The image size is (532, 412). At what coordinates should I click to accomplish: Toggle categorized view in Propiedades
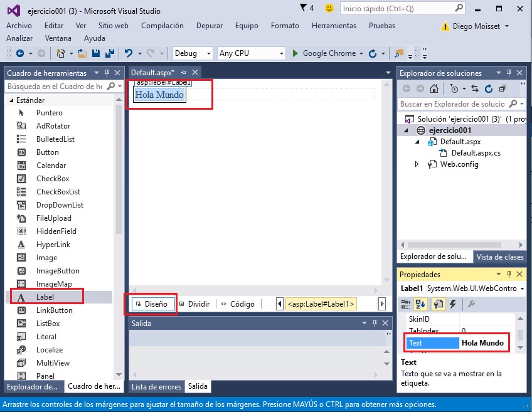(x=406, y=304)
